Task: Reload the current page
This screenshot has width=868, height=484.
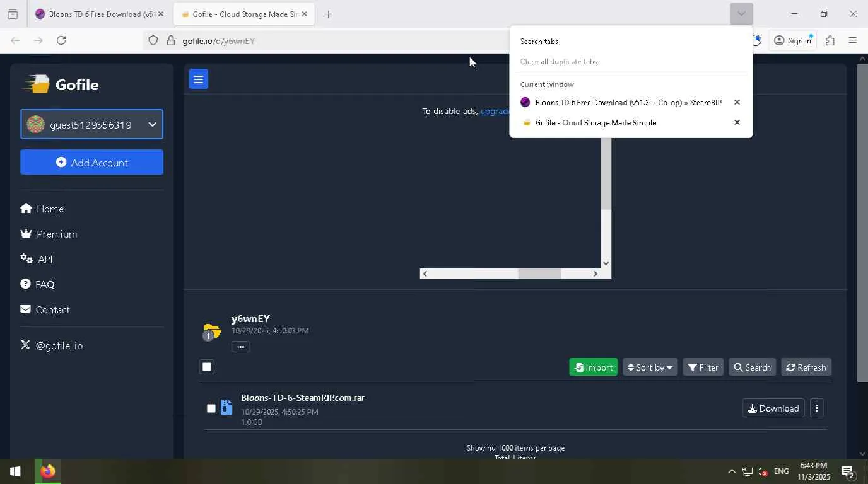Action: tap(61, 40)
